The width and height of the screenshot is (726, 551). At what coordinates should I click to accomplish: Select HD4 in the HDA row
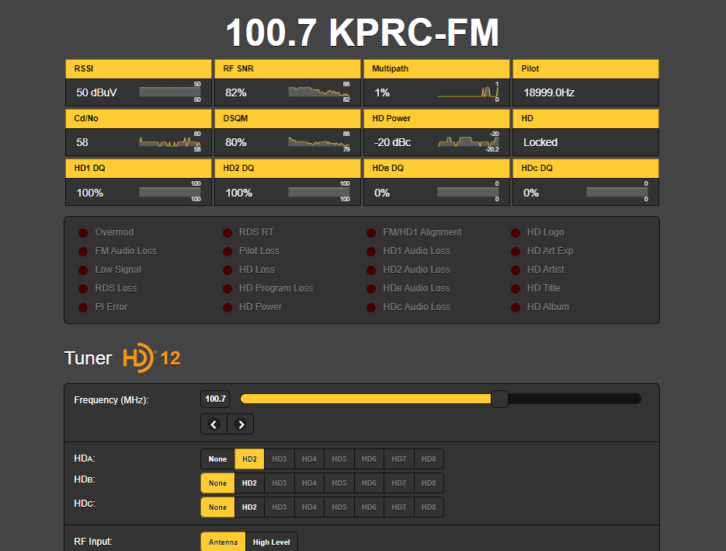309,459
